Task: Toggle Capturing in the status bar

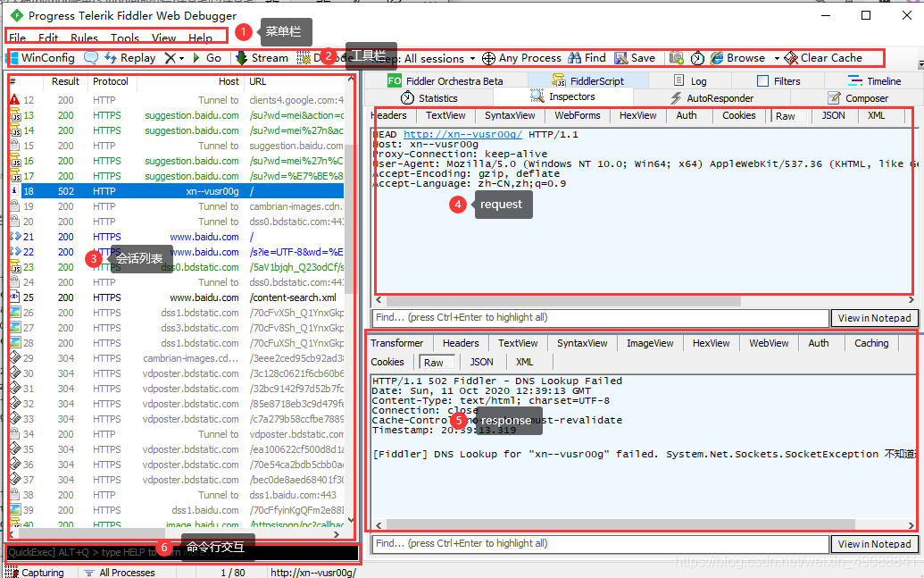Action: [x=35, y=572]
